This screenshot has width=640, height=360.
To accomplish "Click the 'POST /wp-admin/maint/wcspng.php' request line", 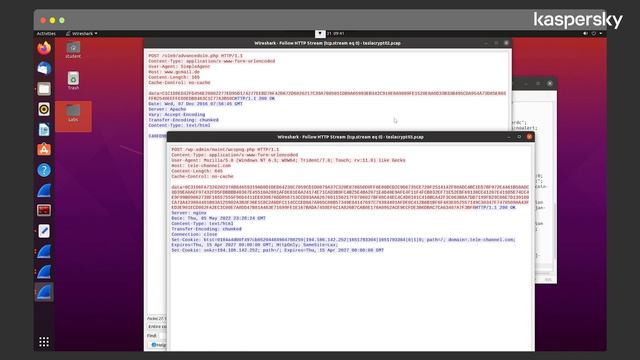I will (225, 150).
